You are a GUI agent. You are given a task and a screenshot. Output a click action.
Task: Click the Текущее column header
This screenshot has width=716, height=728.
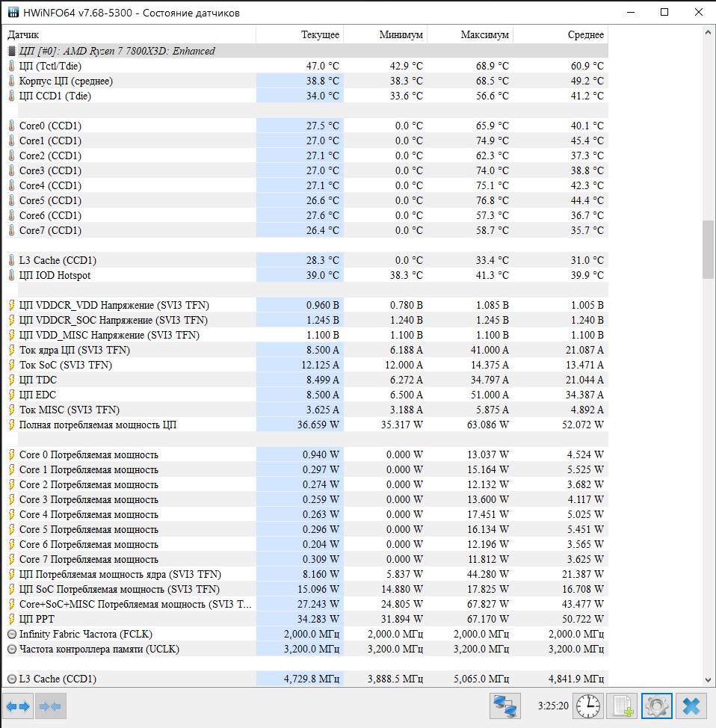tap(300, 35)
